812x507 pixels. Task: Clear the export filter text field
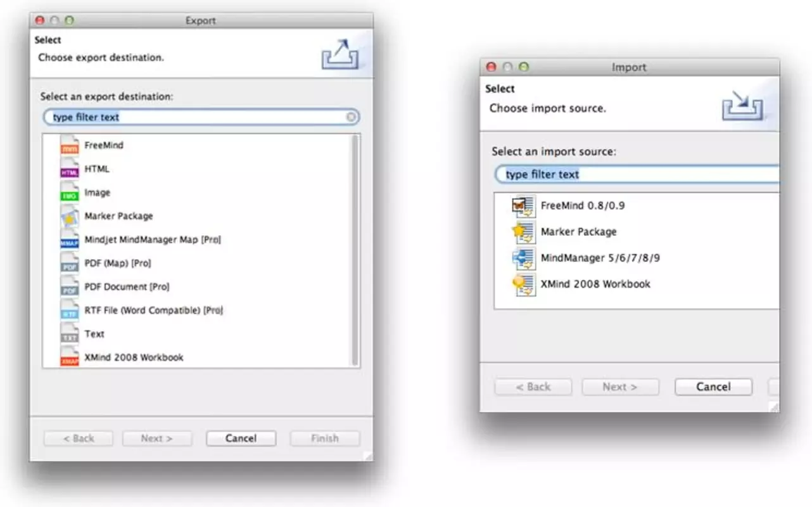(x=351, y=117)
